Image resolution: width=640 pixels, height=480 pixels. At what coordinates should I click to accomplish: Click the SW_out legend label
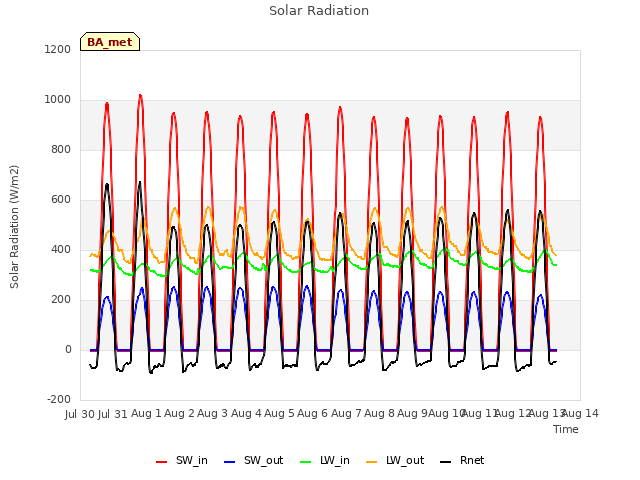click(x=263, y=460)
